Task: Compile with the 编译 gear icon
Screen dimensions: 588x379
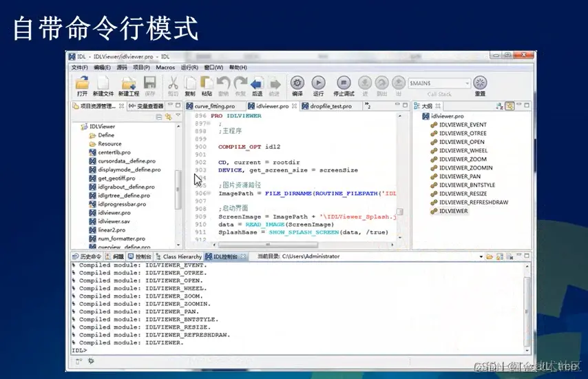Action: pos(297,83)
